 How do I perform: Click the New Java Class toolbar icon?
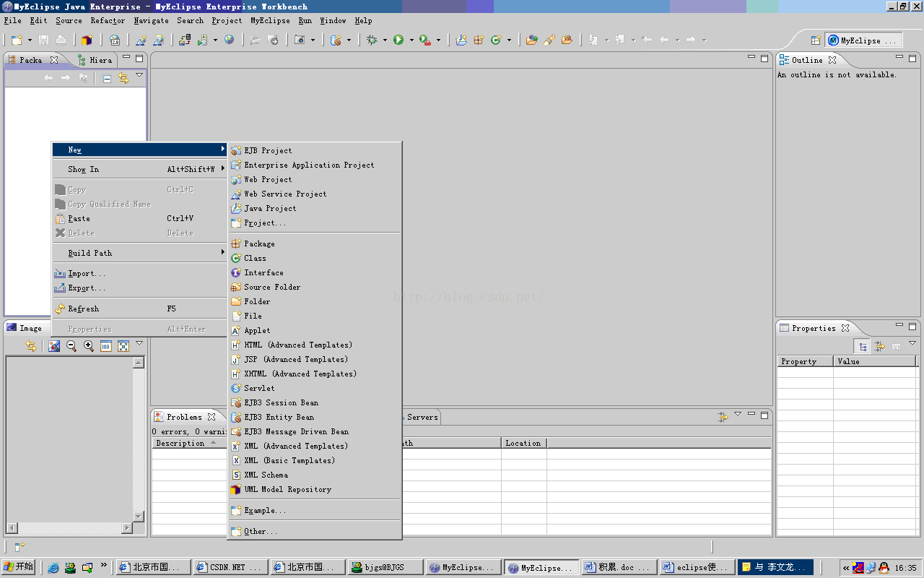click(496, 40)
